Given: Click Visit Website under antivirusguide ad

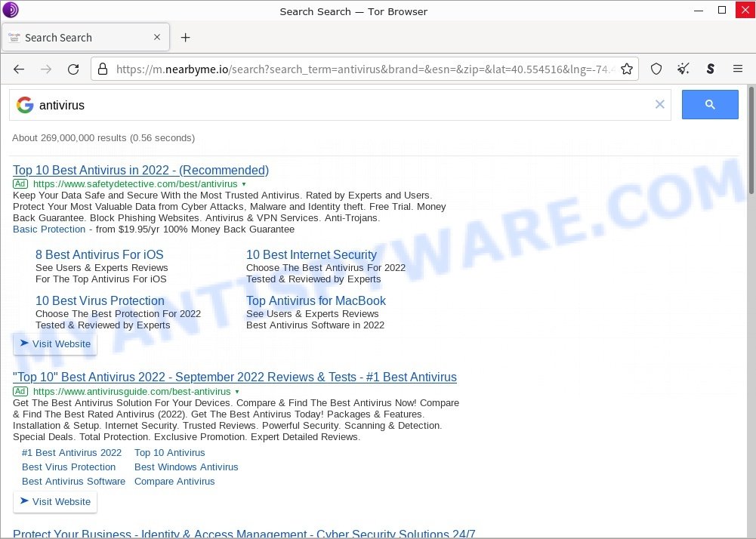Looking at the screenshot, I should pos(55,501).
